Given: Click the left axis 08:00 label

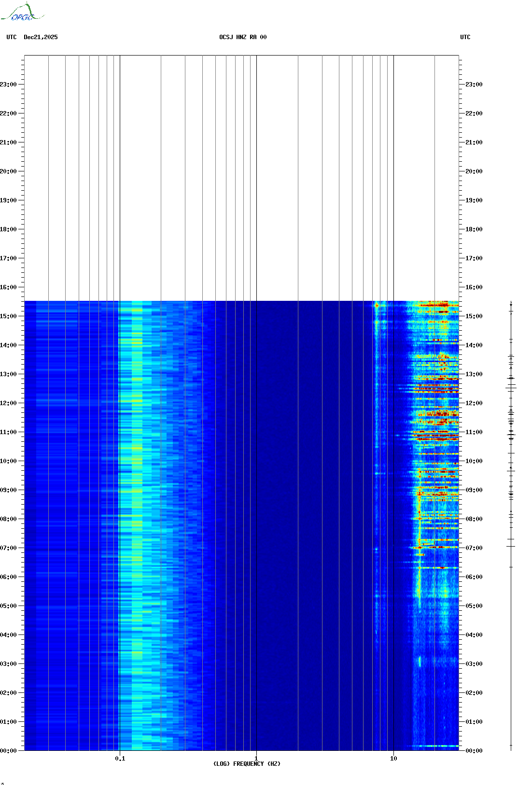Looking at the screenshot, I should click(x=8, y=519).
